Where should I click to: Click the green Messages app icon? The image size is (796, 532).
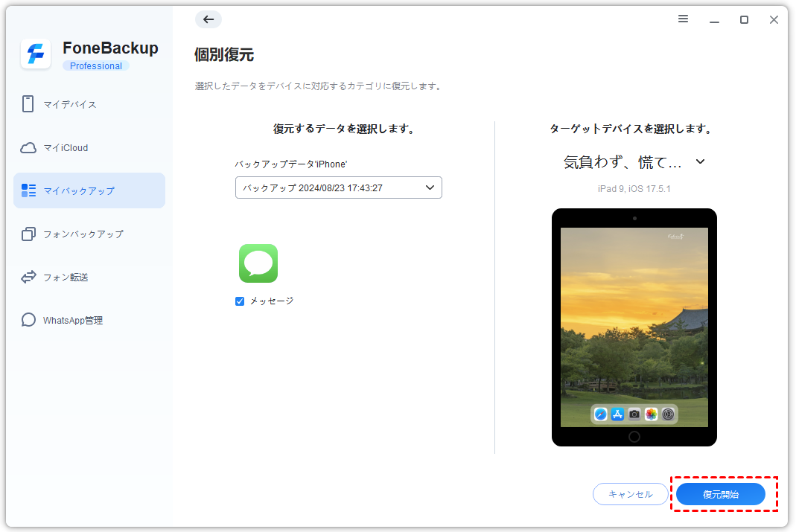[x=258, y=263]
